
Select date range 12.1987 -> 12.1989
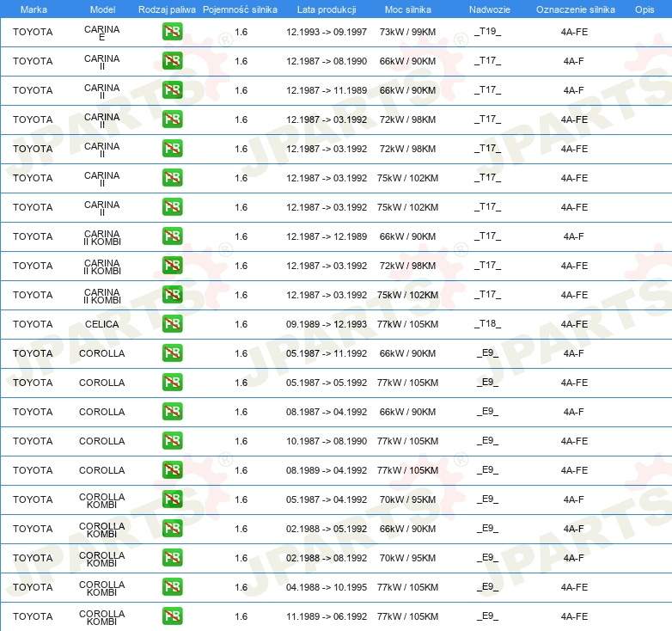coord(327,236)
